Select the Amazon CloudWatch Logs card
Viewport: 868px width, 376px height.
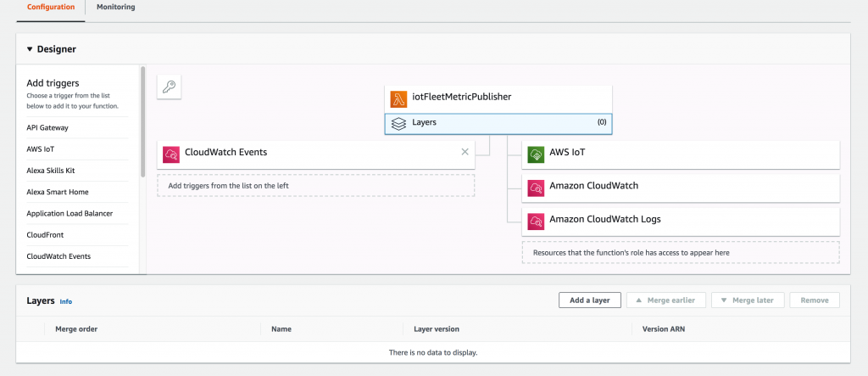pyautogui.click(x=681, y=222)
